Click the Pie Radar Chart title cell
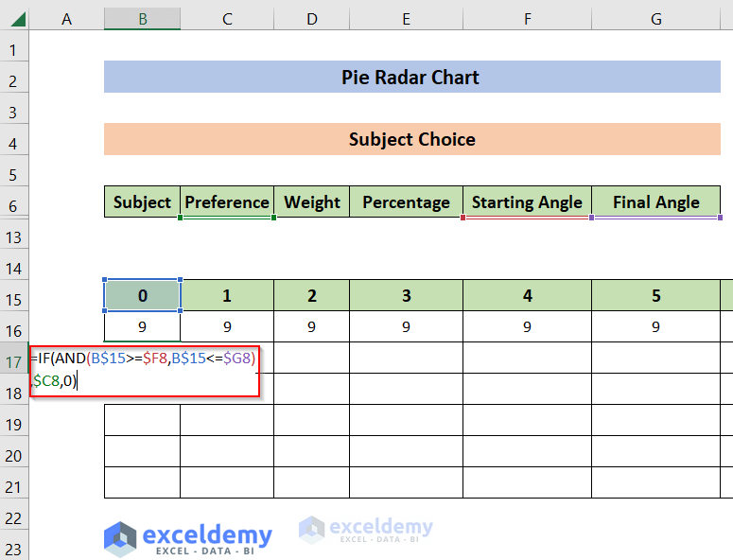Viewport: 733px width, 560px height. (411, 78)
